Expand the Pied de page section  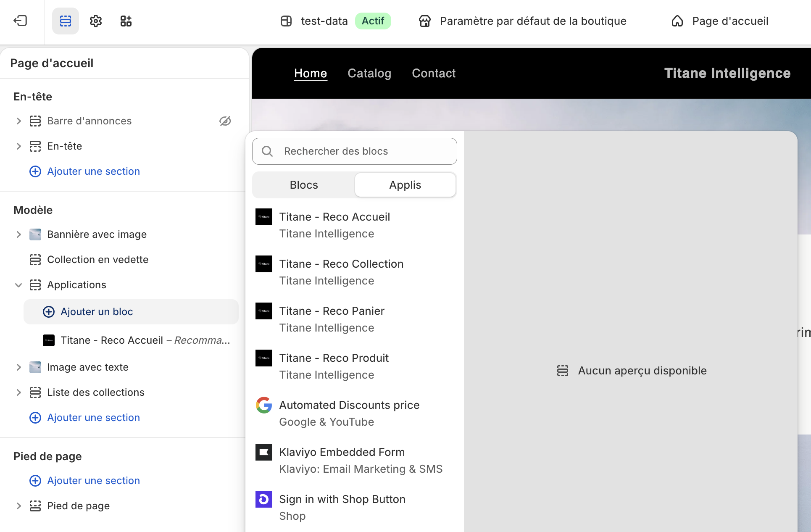[18, 506]
